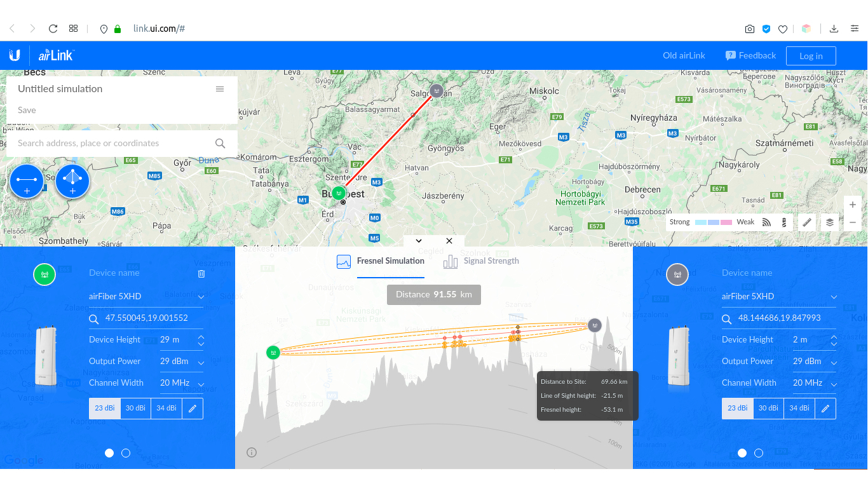
Task: Zoom in the map
Action: coord(853,205)
